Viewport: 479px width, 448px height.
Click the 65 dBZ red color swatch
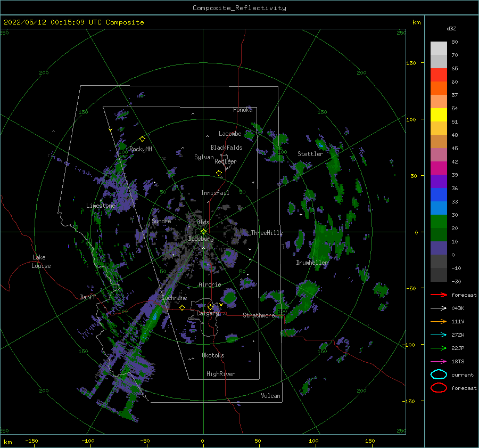[439, 75]
